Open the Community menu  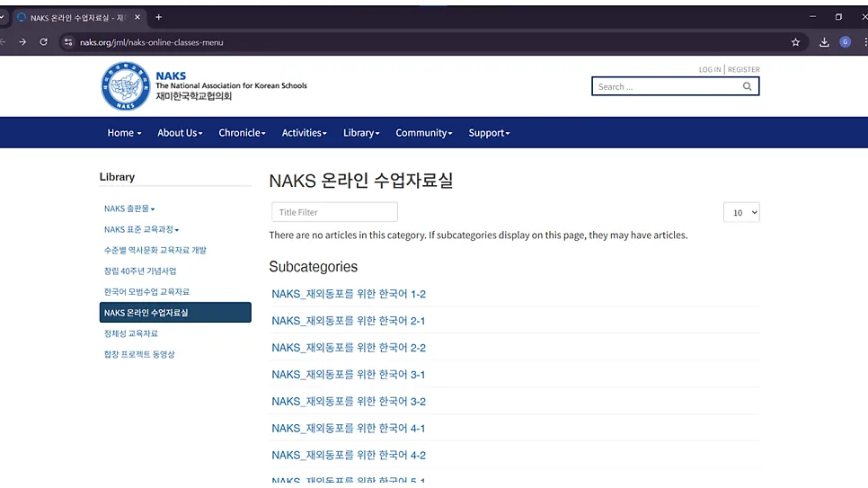pos(423,133)
